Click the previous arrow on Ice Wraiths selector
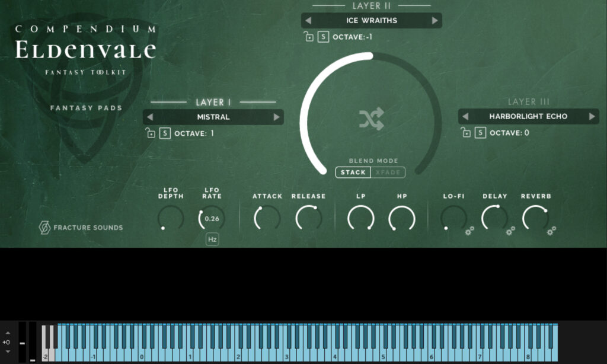The width and height of the screenshot is (607, 364). point(308,20)
